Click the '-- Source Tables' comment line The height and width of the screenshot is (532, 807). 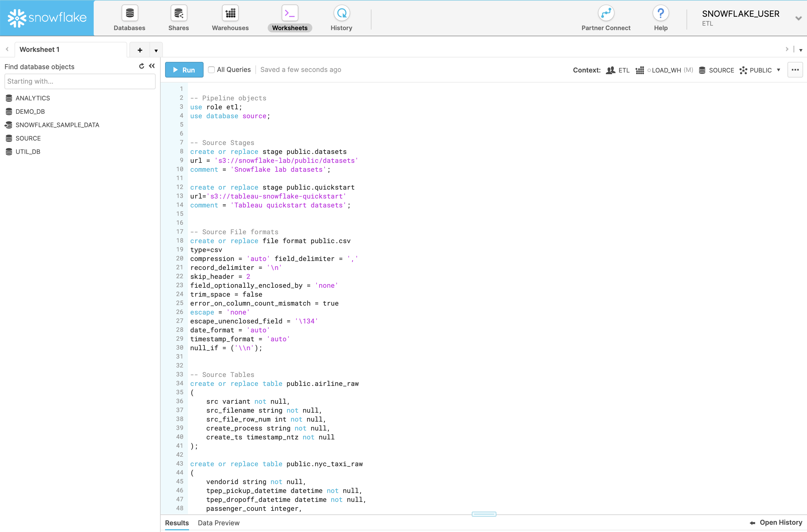tap(222, 374)
